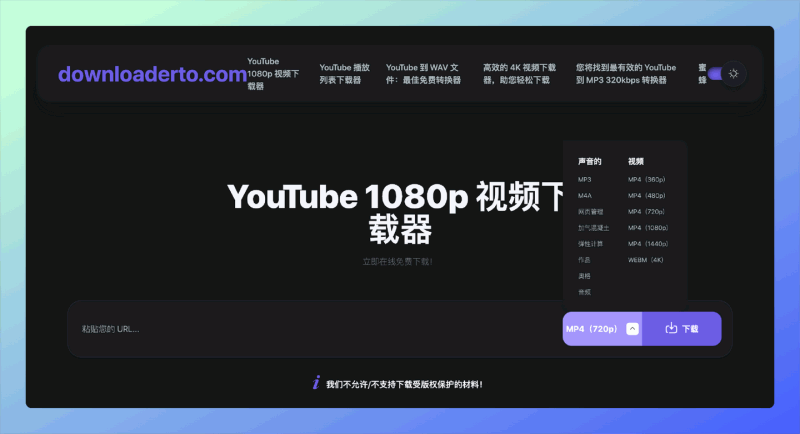
Task: Click the 蜜蜂 label in header
Action: pos(702,73)
